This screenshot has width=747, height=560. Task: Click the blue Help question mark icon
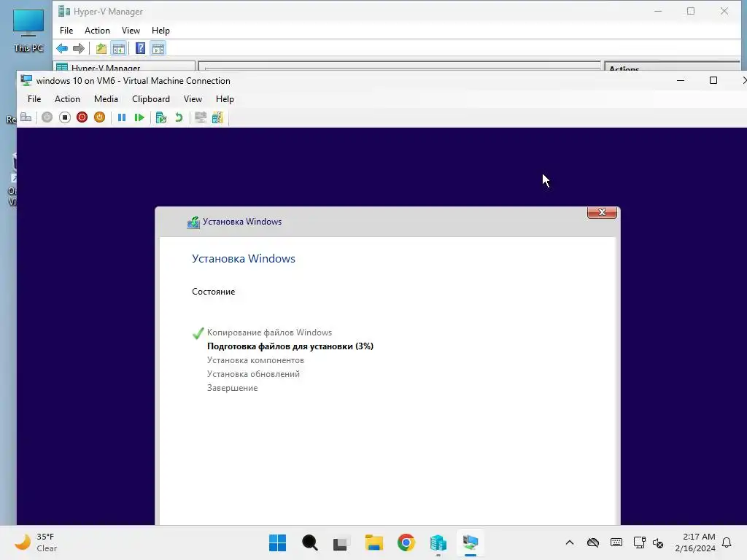tap(140, 49)
